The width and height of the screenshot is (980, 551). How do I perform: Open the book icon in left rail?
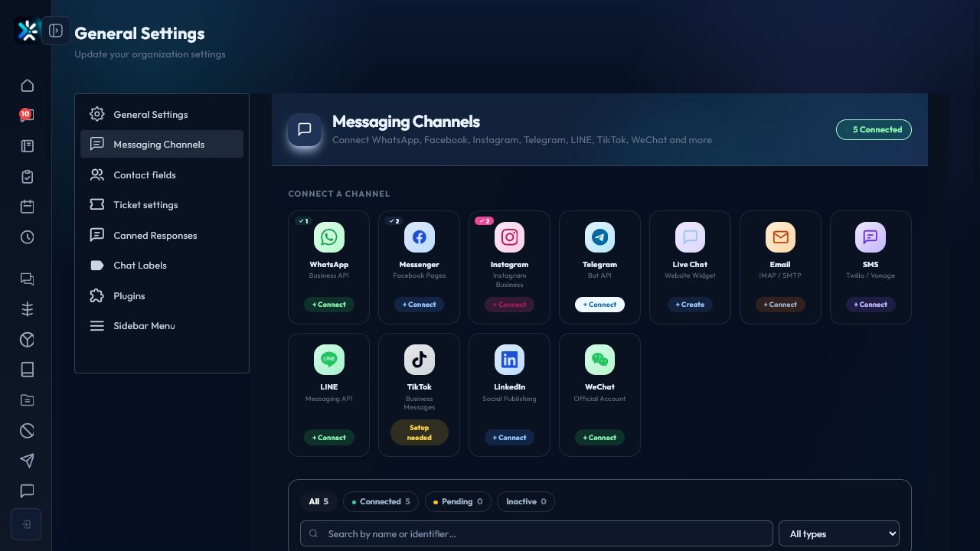click(28, 370)
